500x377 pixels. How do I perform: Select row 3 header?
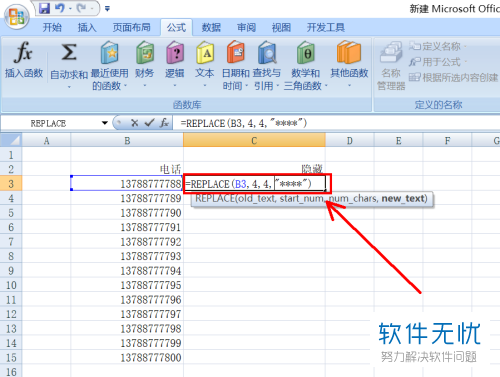11,184
